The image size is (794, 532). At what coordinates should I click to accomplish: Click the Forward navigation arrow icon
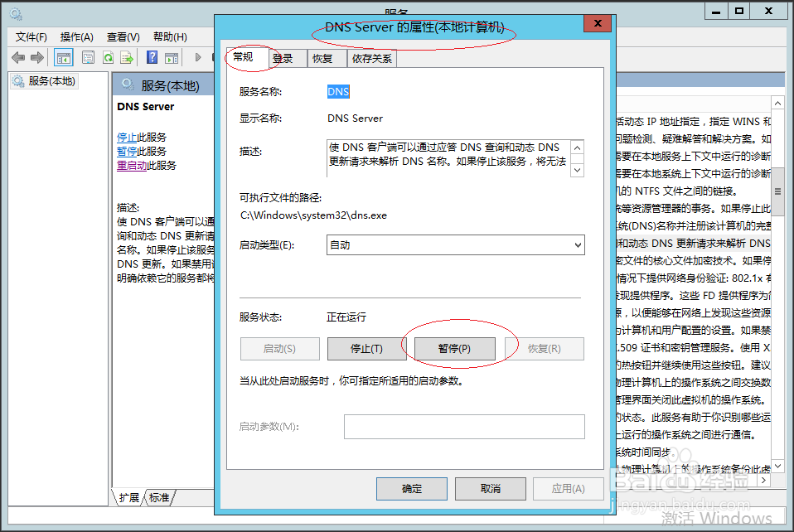click(x=36, y=56)
